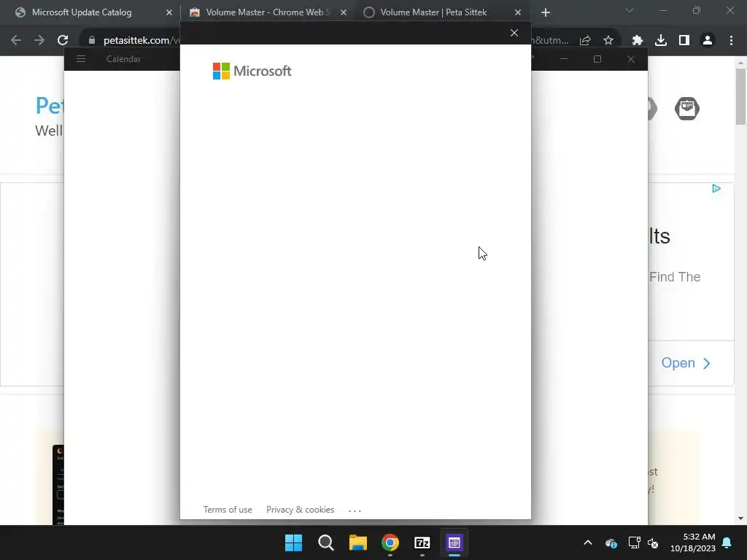Share this page from the address bar
Screen dimensions: 747x560
[585, 41]
